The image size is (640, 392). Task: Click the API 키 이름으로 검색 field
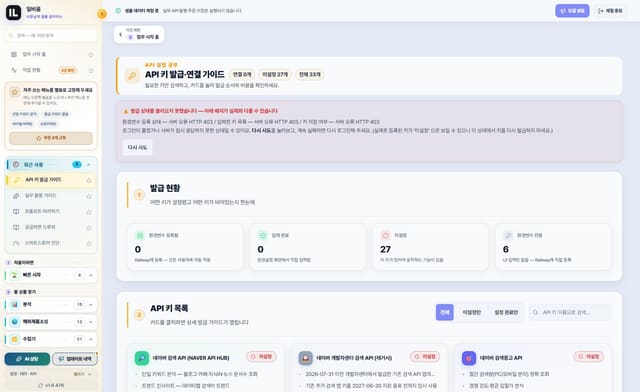569,312
